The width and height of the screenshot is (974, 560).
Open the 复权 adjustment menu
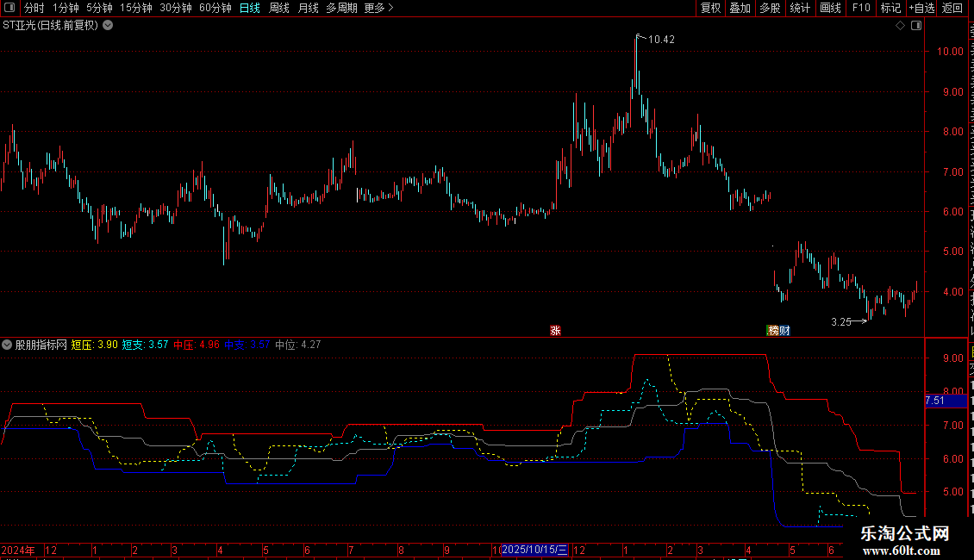(x=710, y=8)
